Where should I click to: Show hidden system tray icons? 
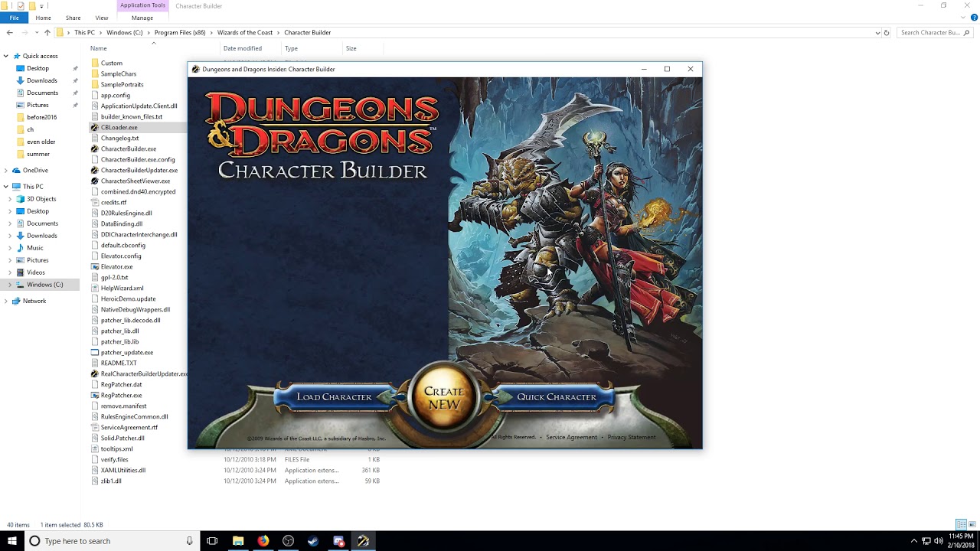click(x=913, y=541)
